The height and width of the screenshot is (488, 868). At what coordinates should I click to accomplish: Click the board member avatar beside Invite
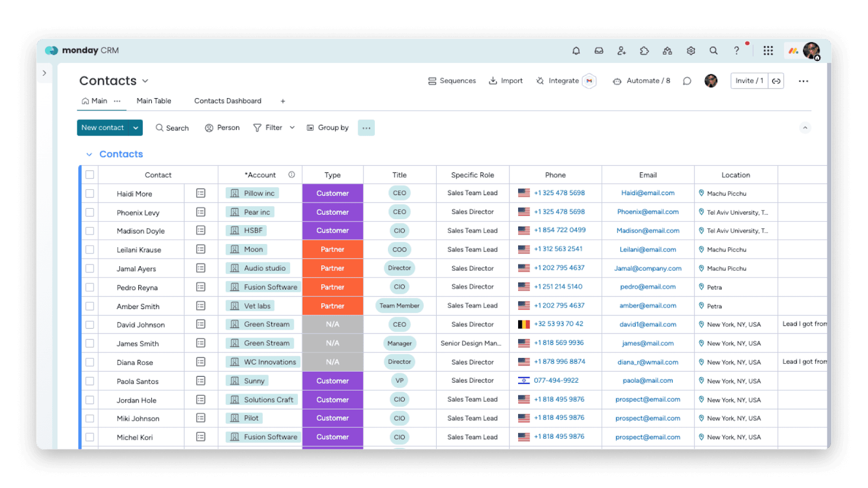[711, 81]
